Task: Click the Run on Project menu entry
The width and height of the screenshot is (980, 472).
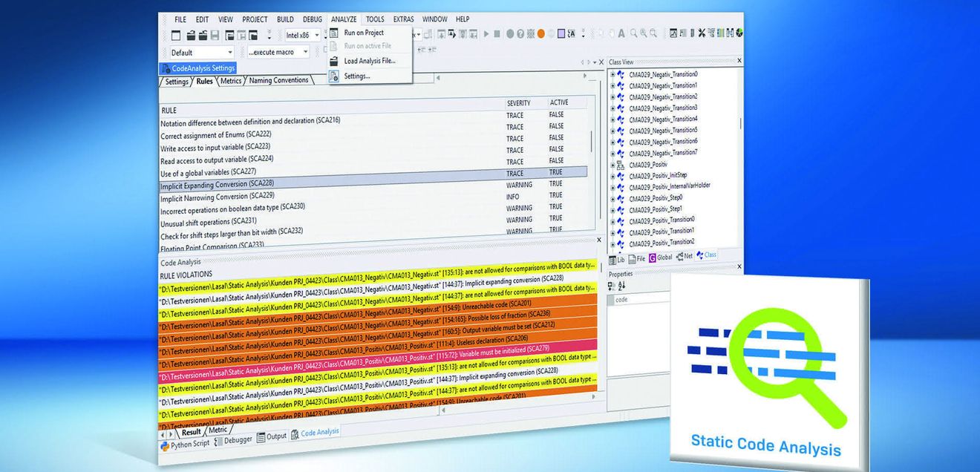Action: pyautogui.click(x=364, y=33)
